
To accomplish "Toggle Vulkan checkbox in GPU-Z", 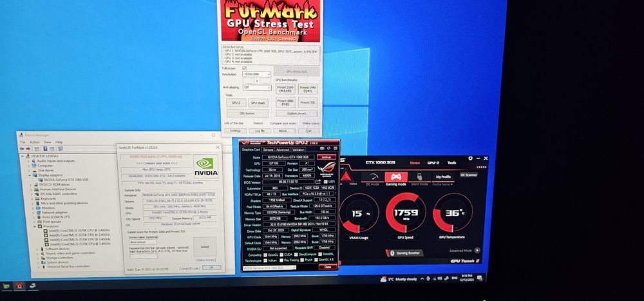I will coord(265,260).
